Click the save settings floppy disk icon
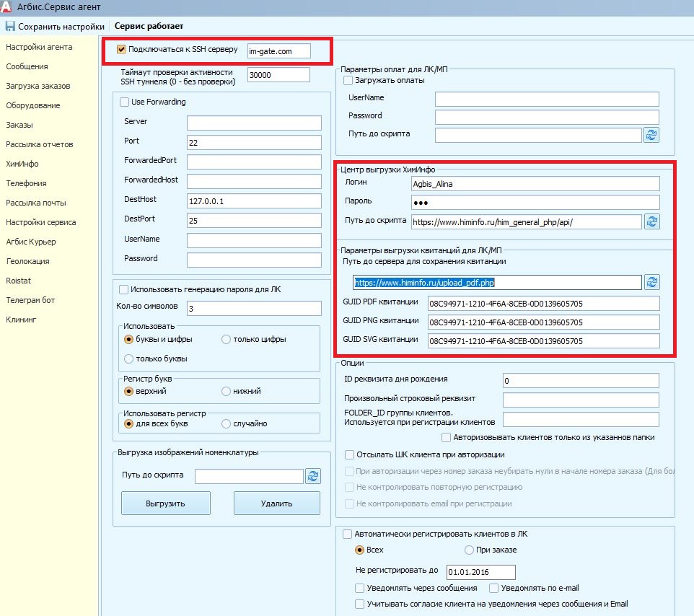 pos(10,26)
